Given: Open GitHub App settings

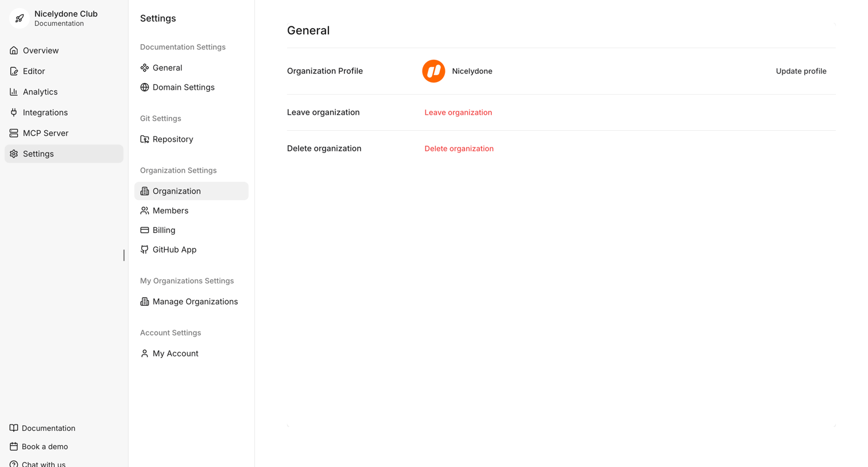Looking at the screenshot, I should (x=191, y=250).
